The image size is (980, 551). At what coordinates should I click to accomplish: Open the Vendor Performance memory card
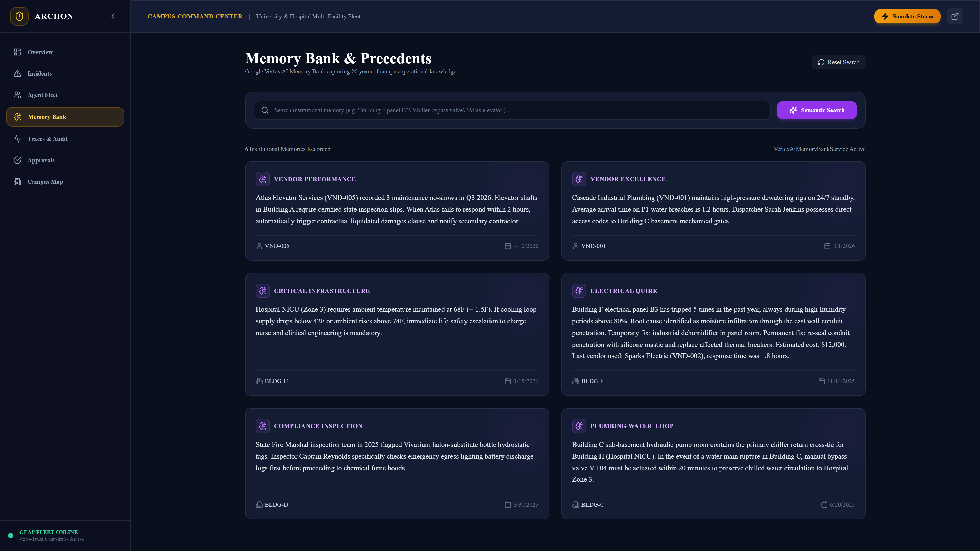pyautogui.click(x=397, y=211)
